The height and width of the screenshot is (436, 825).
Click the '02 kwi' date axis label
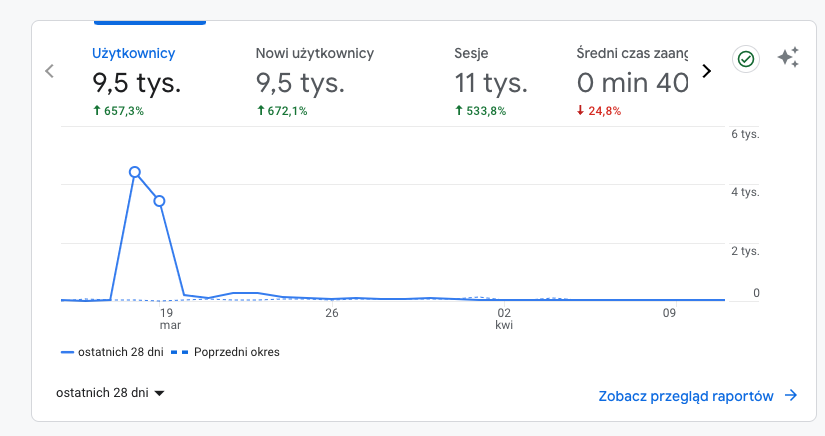(x=505, y=318)
